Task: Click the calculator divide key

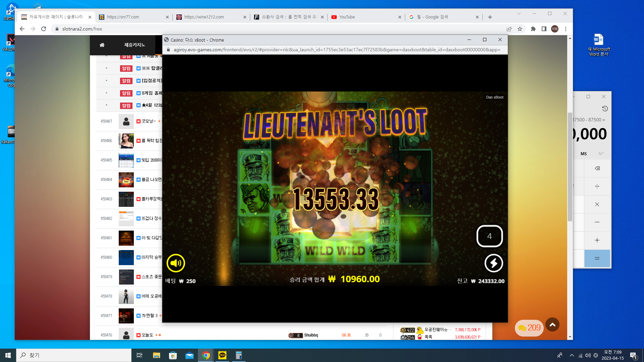Action: [597, 186]
